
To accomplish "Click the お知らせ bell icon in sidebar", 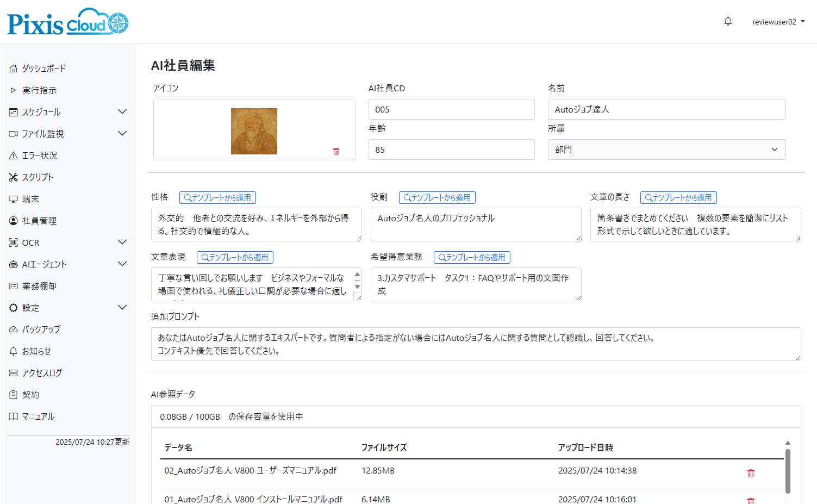I will [14, 351].
